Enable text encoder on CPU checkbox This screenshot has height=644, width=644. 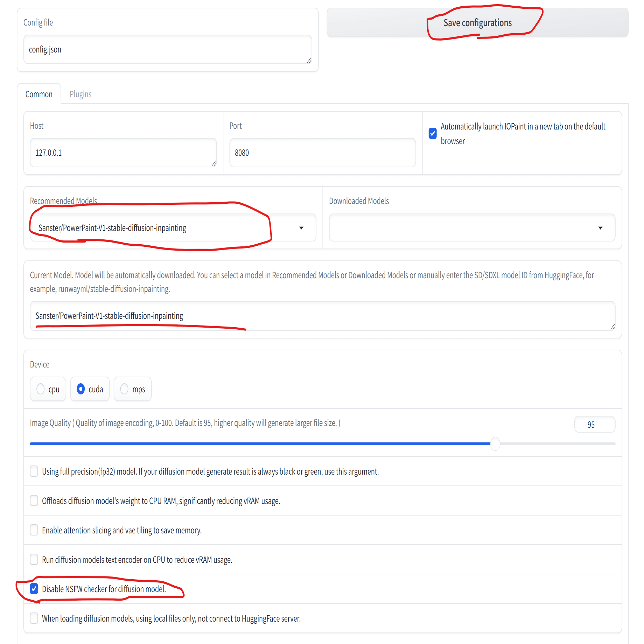[34, 559]
